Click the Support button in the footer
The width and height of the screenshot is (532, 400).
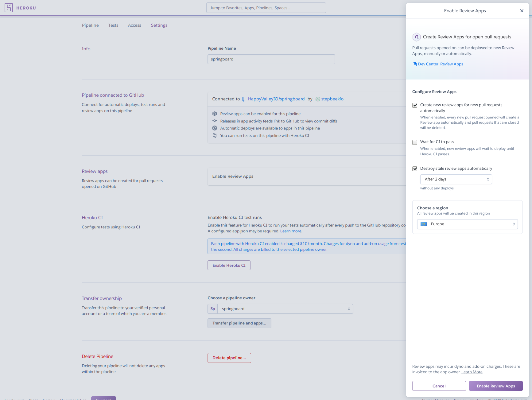point(103,398)
